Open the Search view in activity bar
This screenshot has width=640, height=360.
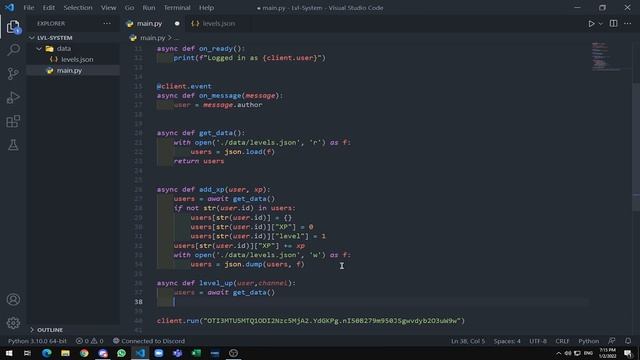coord(13,50)
